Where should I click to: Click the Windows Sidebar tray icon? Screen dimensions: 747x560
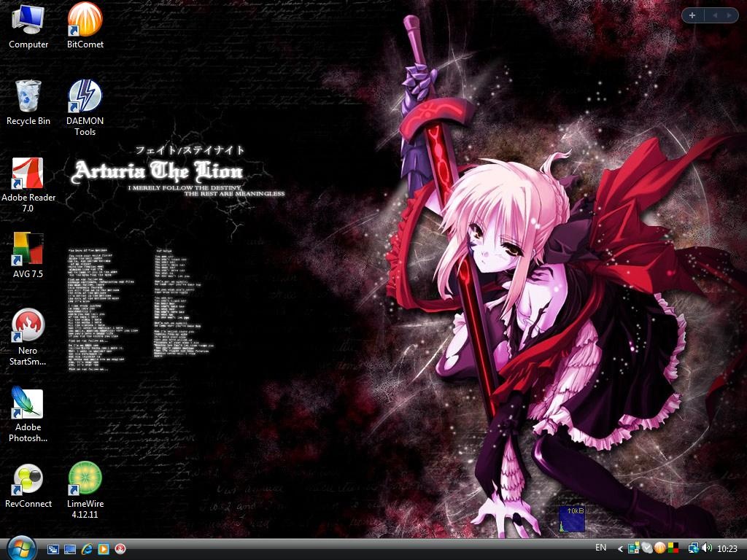tap(634, 548)
